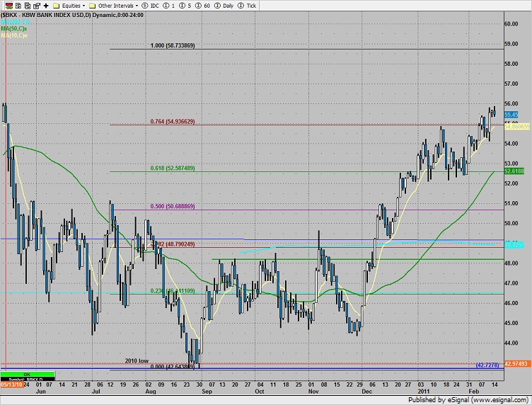532x405 pixels.
Task: Open the Equities folder dropdown
Action: pos(71,5)
